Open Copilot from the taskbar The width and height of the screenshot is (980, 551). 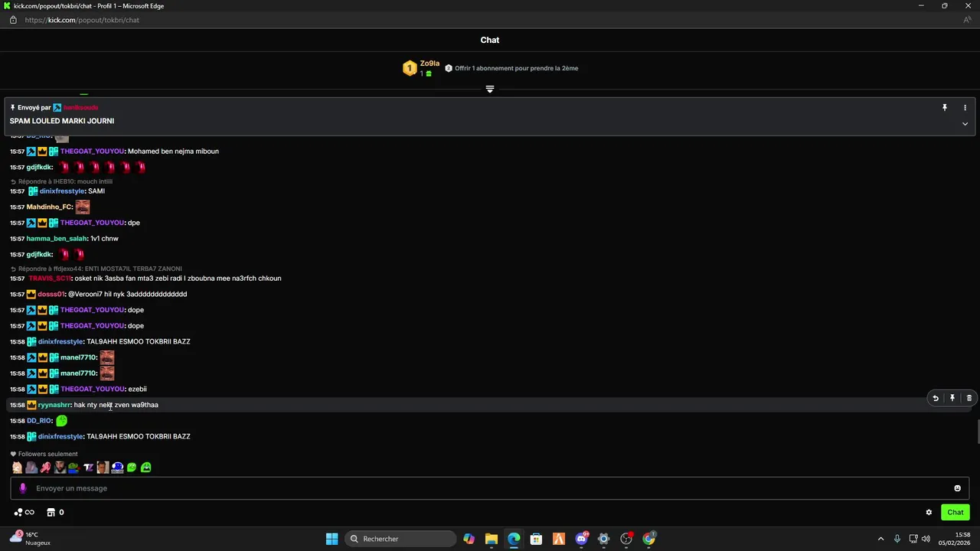[469, 539]
